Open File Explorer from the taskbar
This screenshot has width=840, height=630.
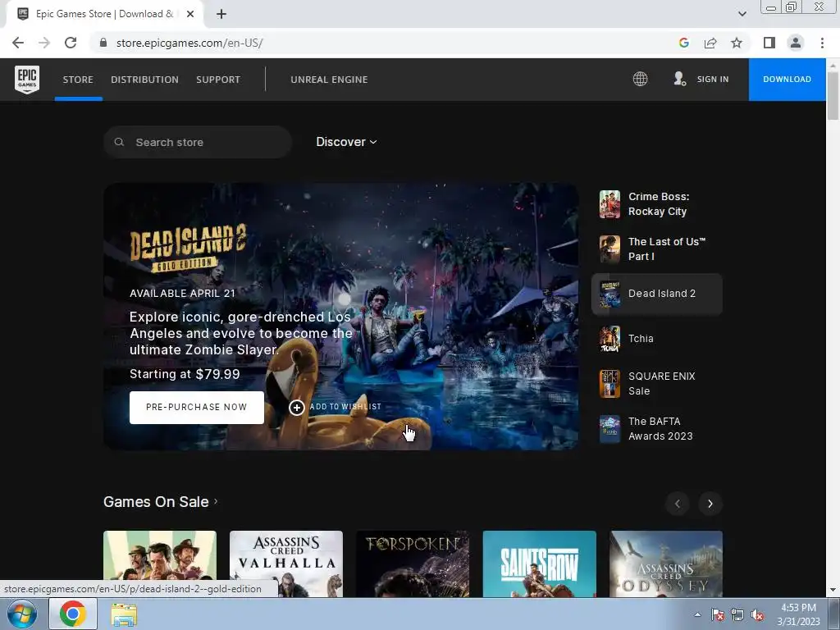[124, 614]
